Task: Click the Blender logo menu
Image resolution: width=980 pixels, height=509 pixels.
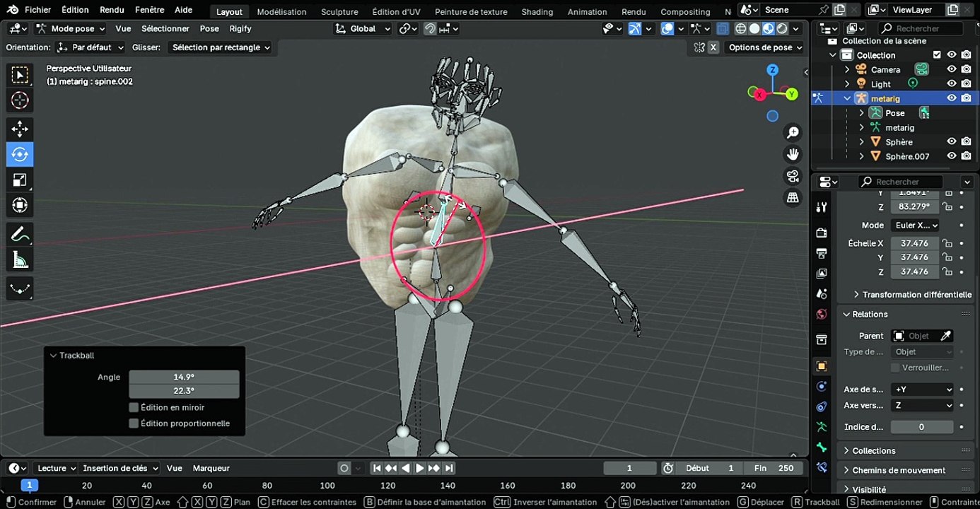Action: (x=13, y=10)
